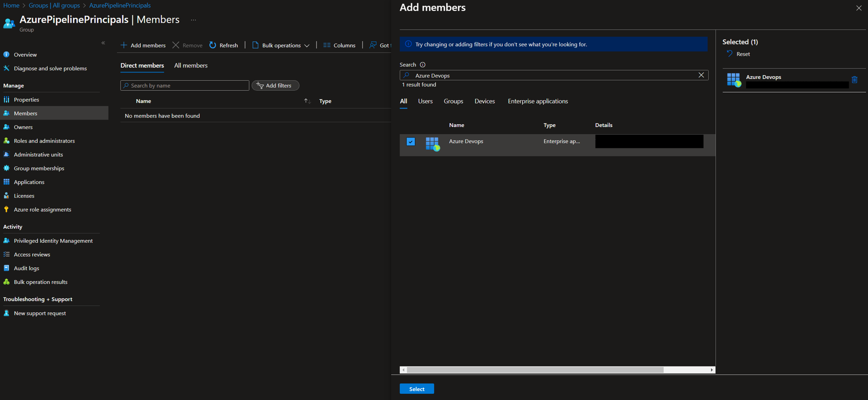Clear the Azure Devops search text
868x400 pixels.
pos(701,75)
